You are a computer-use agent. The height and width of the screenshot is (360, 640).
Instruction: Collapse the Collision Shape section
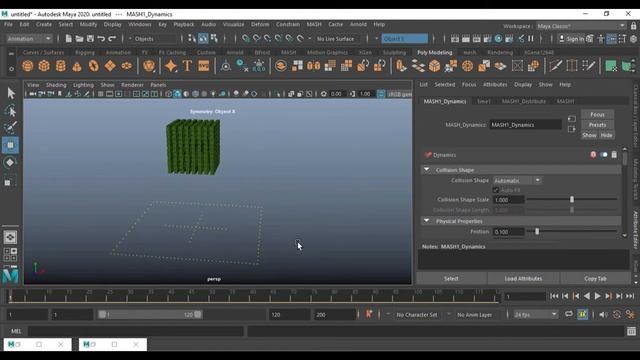pyautogui.click(x=427, y=169)
